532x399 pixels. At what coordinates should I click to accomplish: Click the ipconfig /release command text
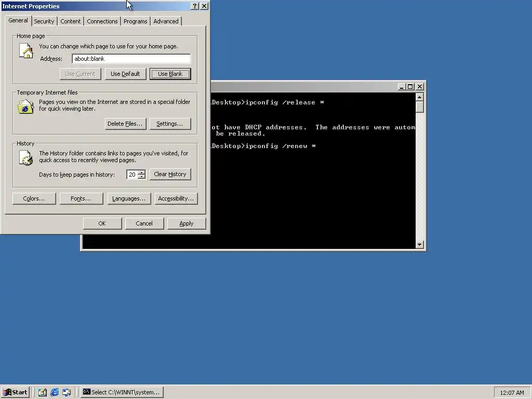[x=285, y=102]
